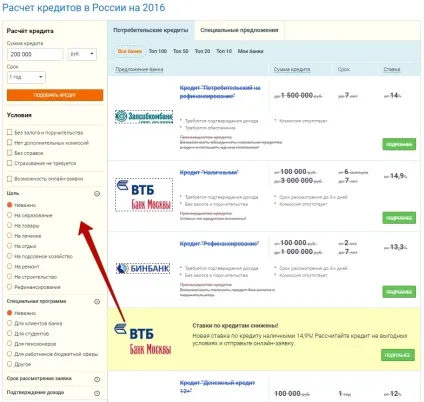Screen dimensions: 424x402
Task: Choose Для работников бюджетной сферы
Action: [10, 354]
